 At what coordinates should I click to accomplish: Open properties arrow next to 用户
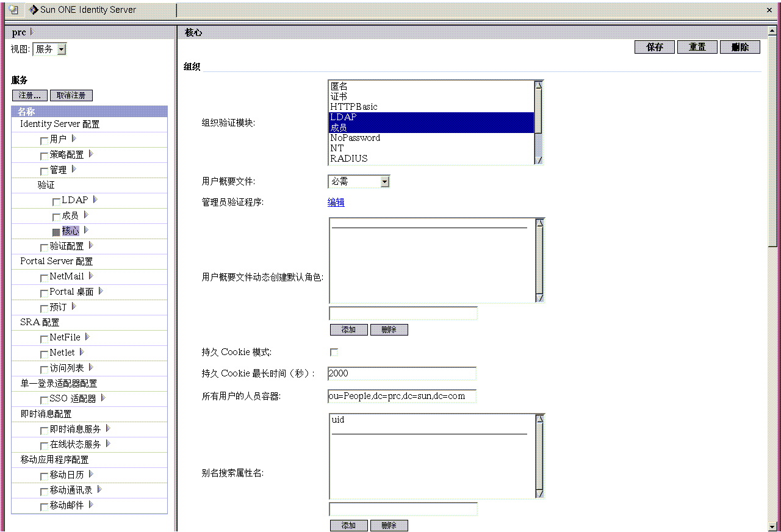tap(74, 138)
